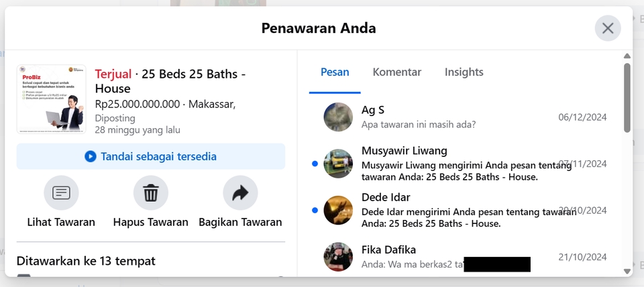Close the Penawaran Anda dialog
Screen dimensions: 644x287
point(608,28)
